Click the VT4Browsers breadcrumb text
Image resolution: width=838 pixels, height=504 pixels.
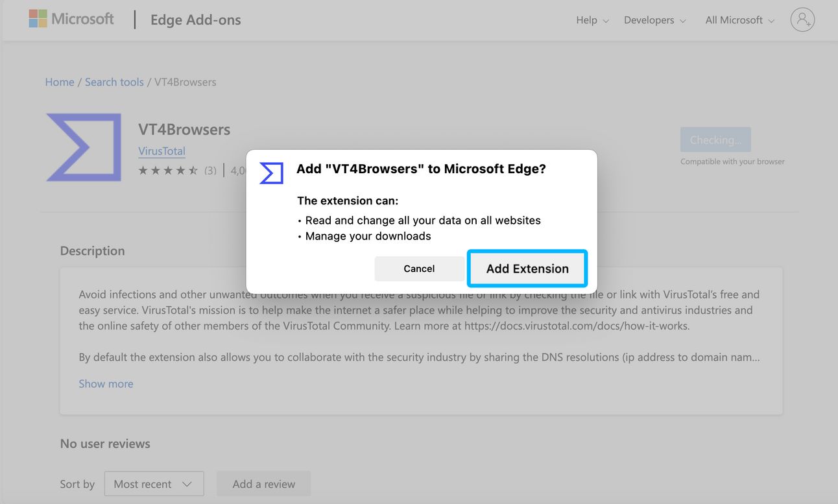point(185,82)
